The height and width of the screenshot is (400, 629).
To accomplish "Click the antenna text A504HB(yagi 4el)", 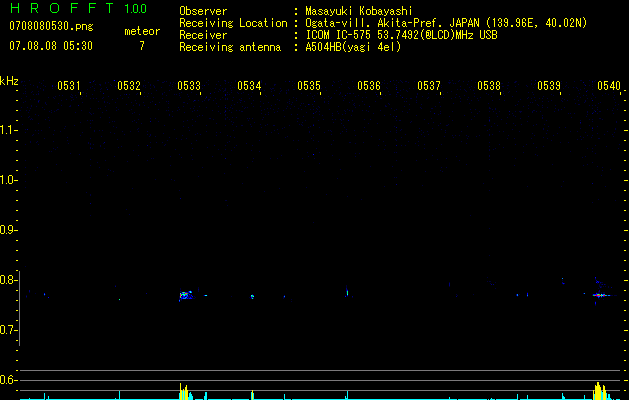I will pyautogui.click(x=353, y=47).
